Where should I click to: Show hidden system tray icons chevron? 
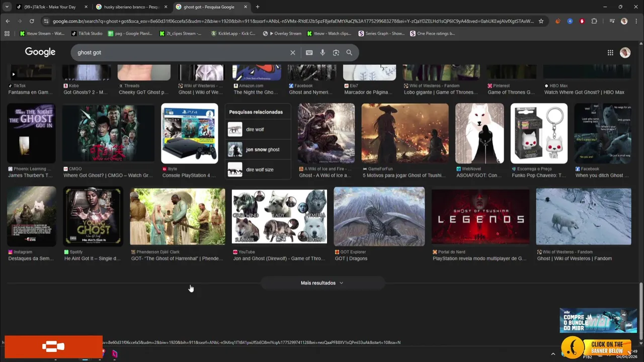pos(553,354)
